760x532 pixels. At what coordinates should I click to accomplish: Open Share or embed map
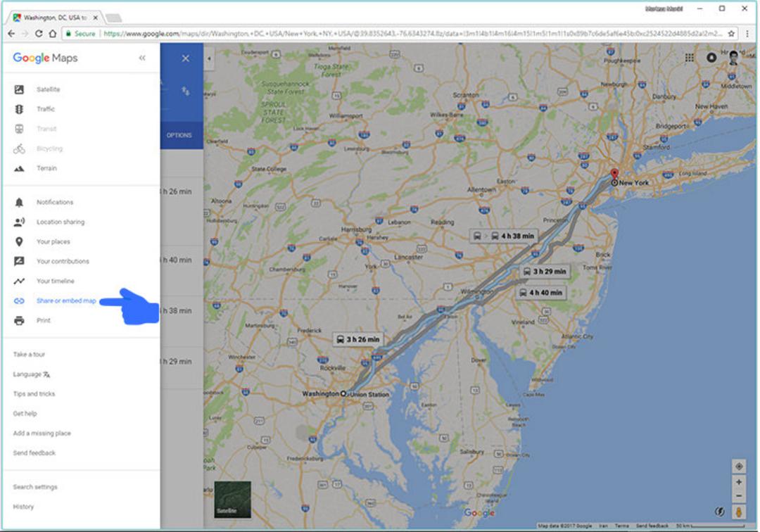click(66, 301)
